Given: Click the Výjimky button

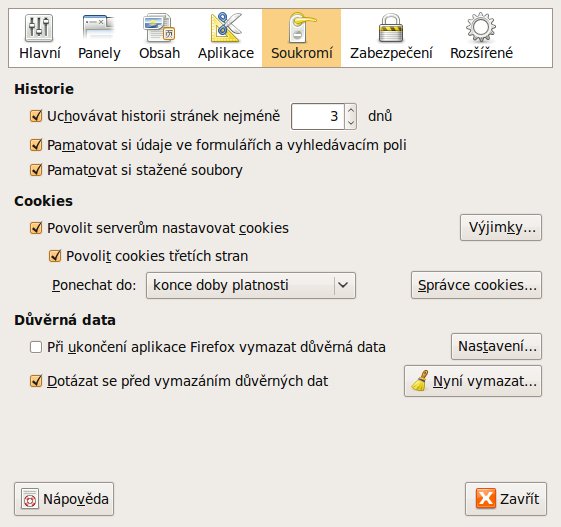Looking at the screenshot, I should coord(501,228).
